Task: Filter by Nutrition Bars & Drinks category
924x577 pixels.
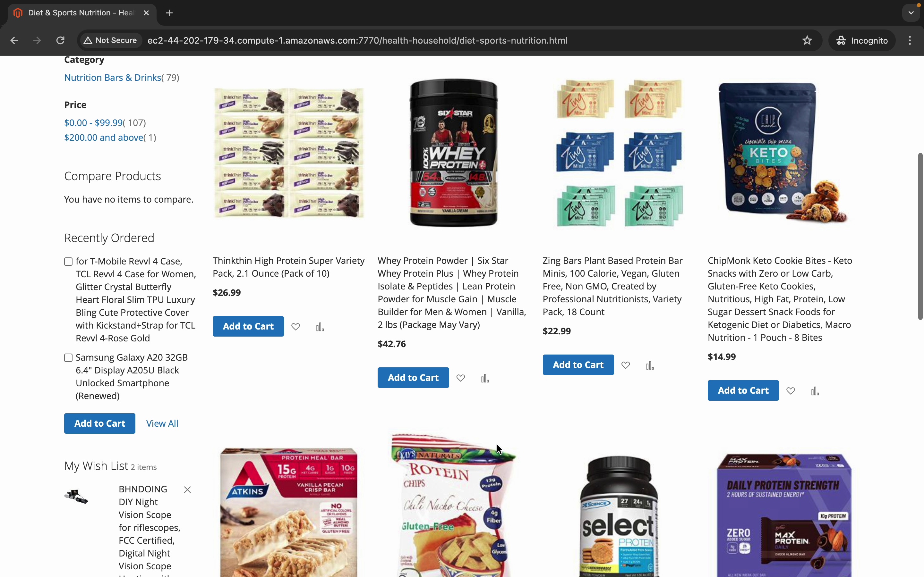Action: (x=113, y=78)
